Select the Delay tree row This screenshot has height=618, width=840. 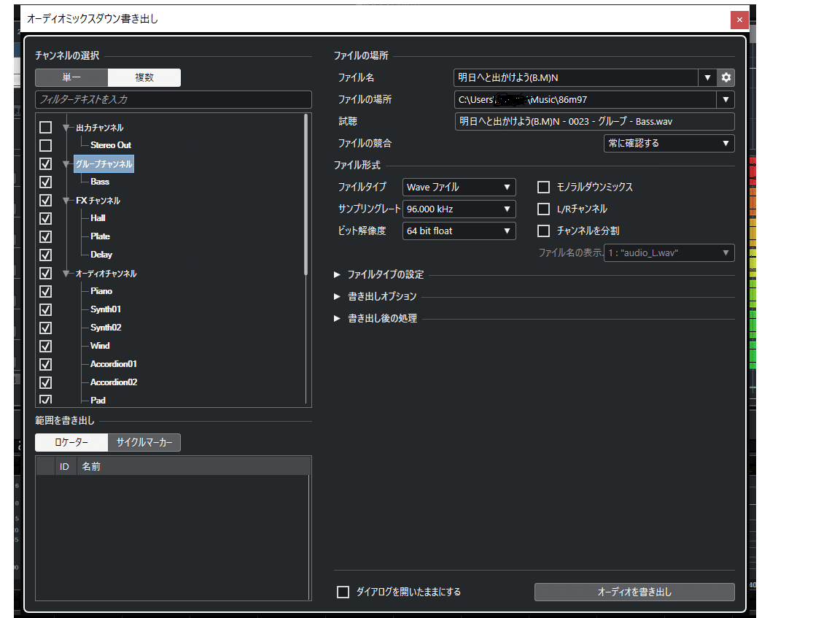tap(101, 255)
